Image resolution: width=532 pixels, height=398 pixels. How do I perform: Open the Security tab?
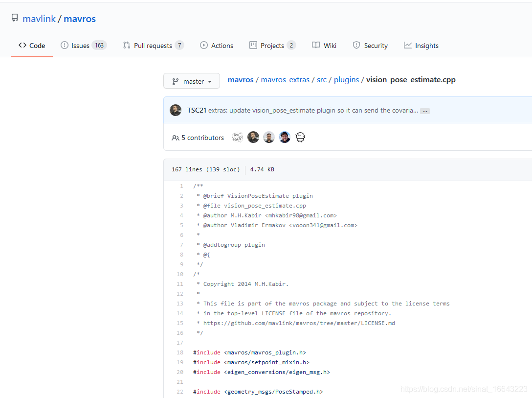[370, 46]
